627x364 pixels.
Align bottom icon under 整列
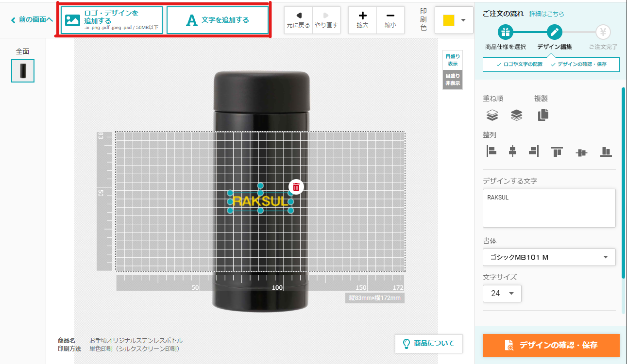point(606,151)
